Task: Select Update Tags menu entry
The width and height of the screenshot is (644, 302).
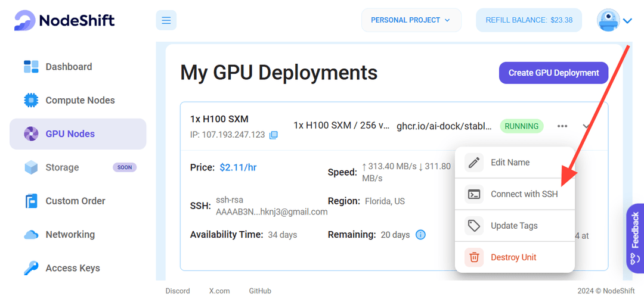Action: click(515, 226)
